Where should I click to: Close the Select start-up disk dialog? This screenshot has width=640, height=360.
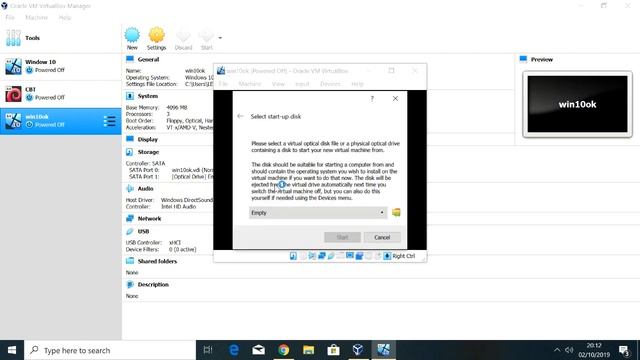pos(395,98)
